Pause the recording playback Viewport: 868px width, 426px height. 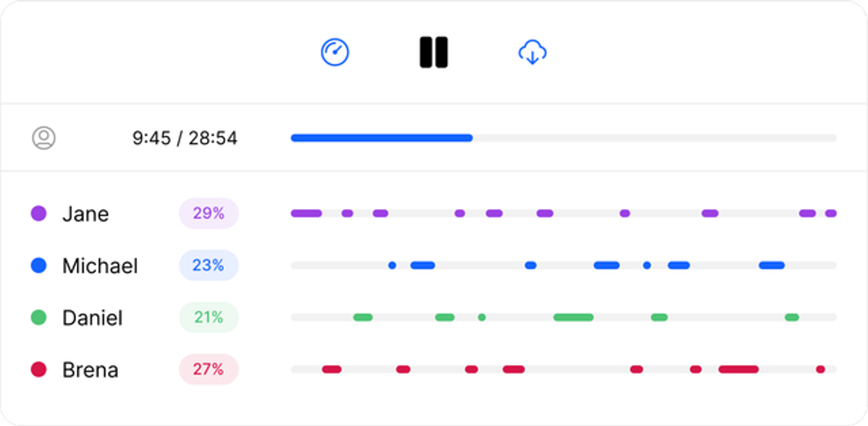(x=434, y=52)
